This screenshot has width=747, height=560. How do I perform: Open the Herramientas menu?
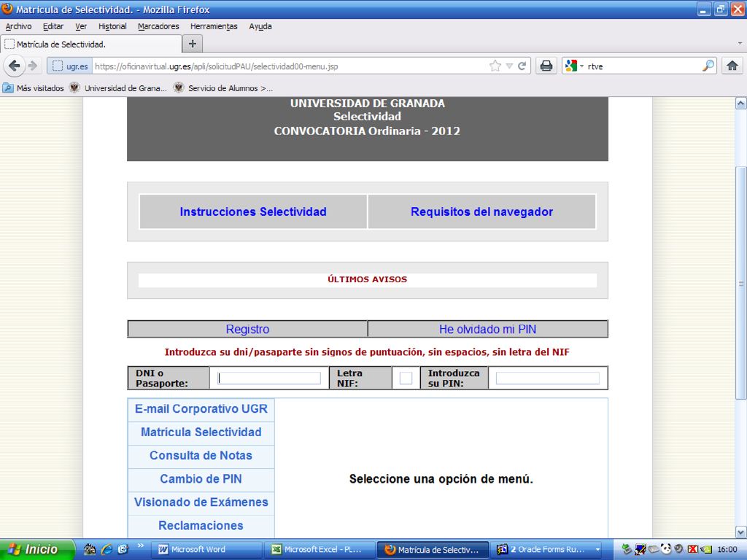(x=214, y=26)
